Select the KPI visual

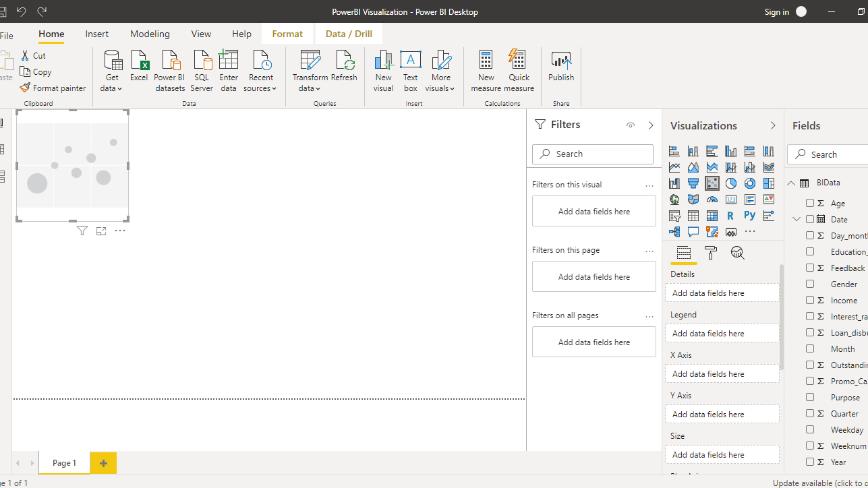coord(769,200)
